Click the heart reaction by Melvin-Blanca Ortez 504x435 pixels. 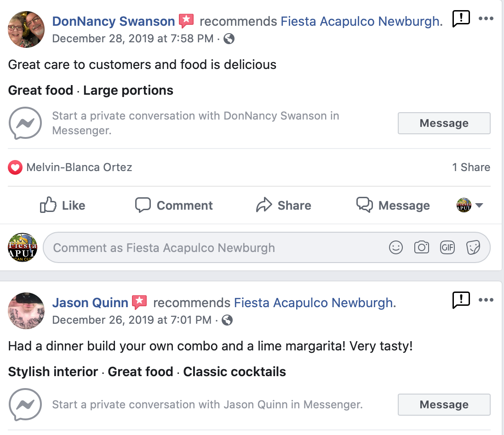[15, 167]
